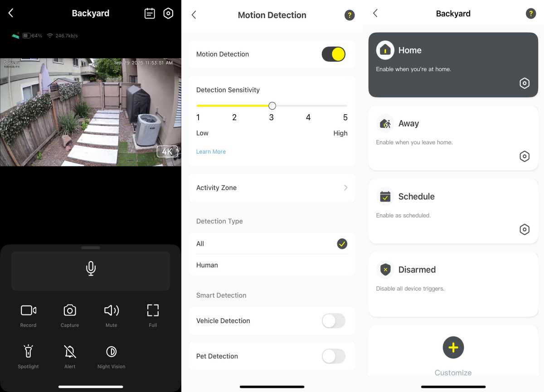Turn on the Spotlight

28,352
